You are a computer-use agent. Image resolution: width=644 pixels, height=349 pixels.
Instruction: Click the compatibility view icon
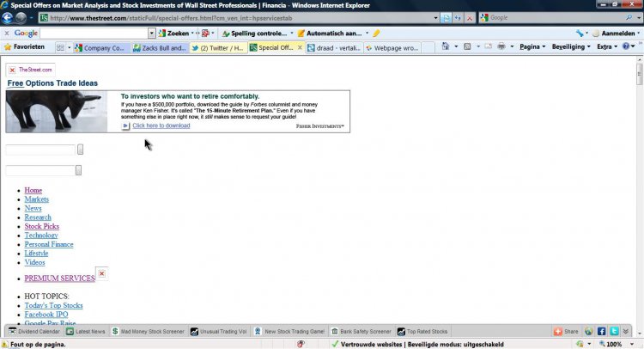446,18
